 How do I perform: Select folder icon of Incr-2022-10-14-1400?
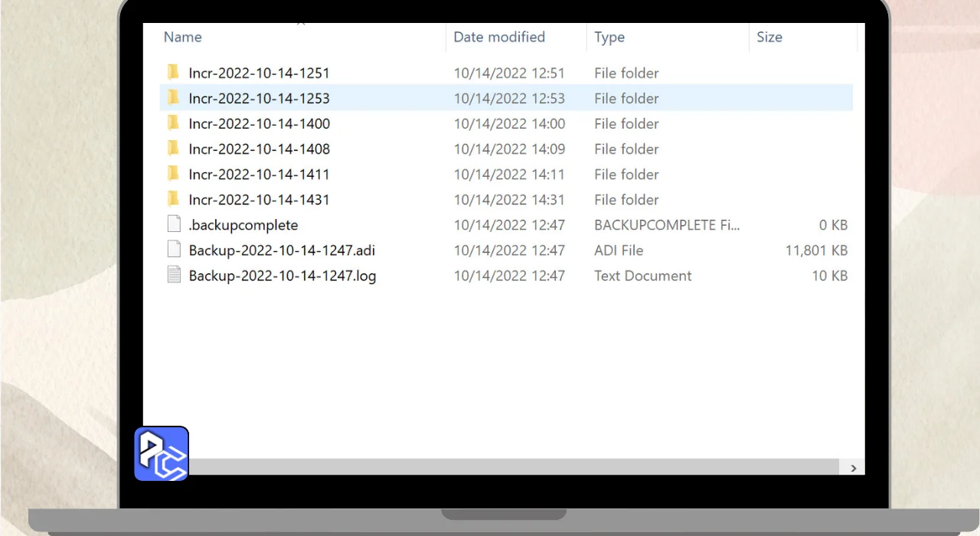[173, 123]
